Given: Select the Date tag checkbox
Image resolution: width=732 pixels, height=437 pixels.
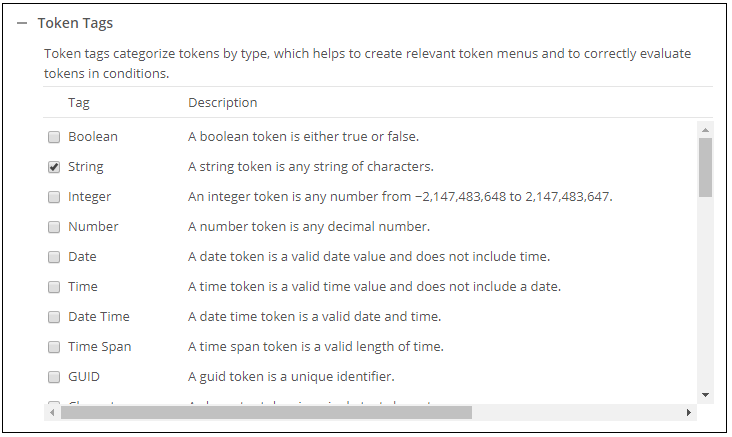Looking at the screenshot, I should 54,257.
